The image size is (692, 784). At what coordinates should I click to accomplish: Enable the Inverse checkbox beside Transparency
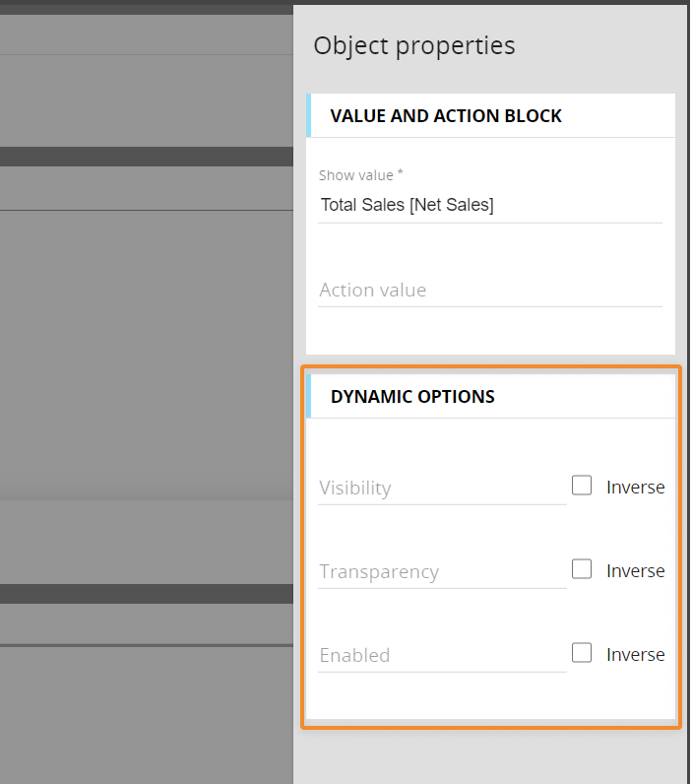pyautogui.click(x=582, y=569)
